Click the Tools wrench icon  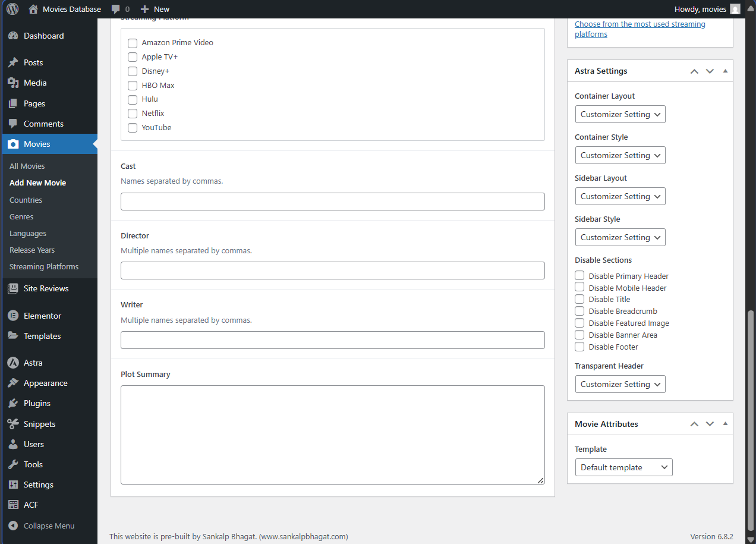click(x=13, y=464)
